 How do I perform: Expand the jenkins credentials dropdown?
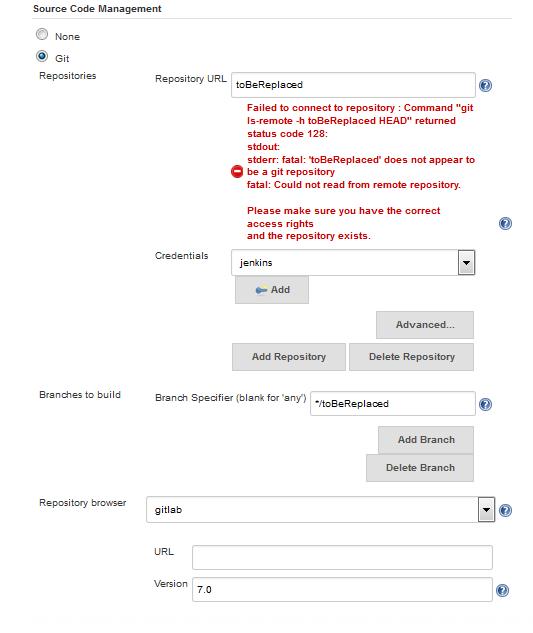(466, 262)
